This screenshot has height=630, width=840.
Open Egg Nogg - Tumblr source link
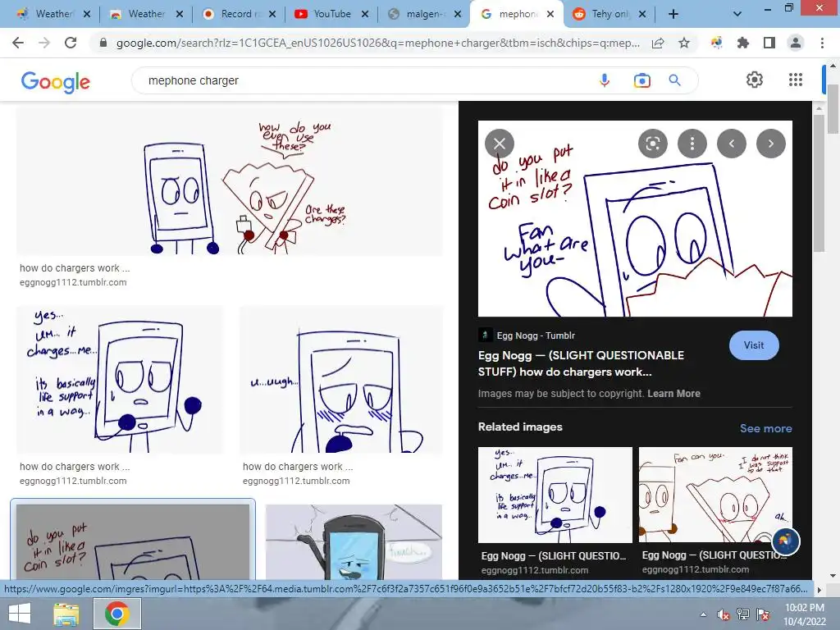(535, 336)
